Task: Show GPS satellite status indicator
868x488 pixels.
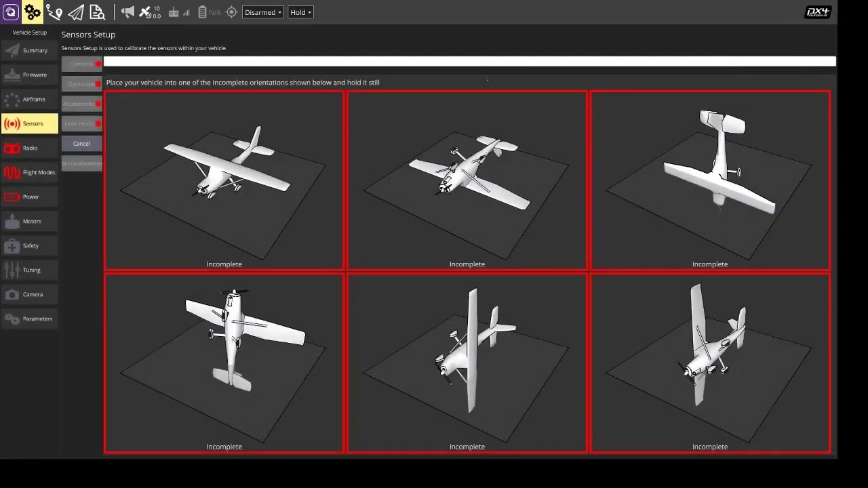Action: 150,12
